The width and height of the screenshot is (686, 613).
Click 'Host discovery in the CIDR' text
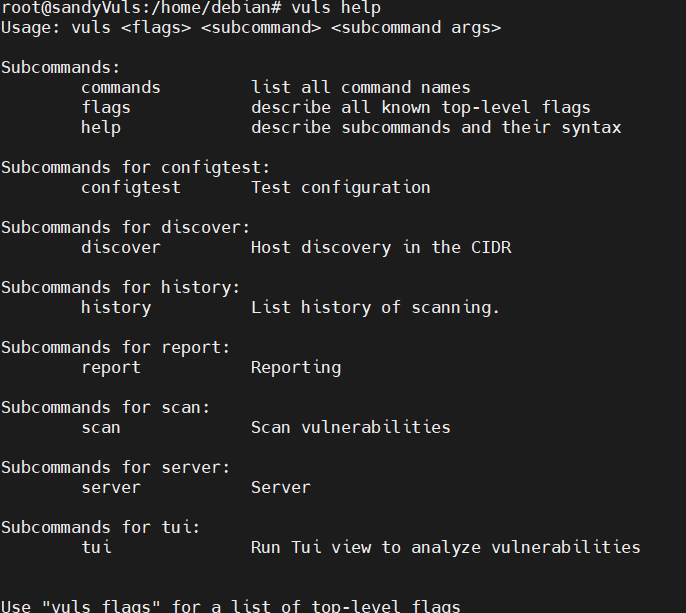point(380,247)
